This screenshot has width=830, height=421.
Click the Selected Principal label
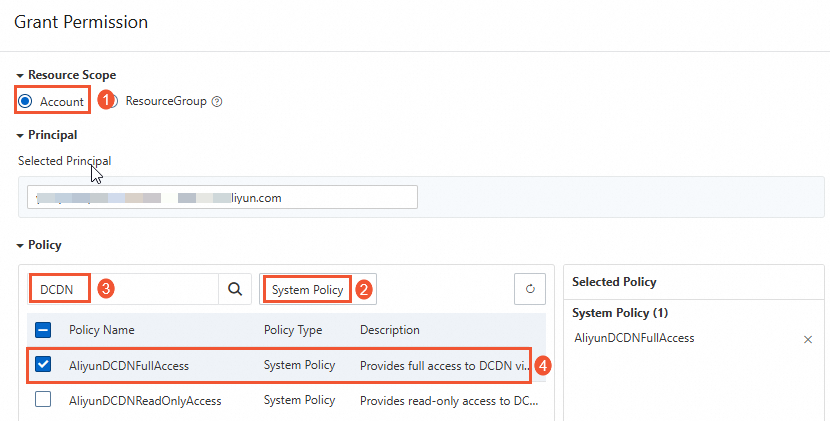tap(65, 160)
